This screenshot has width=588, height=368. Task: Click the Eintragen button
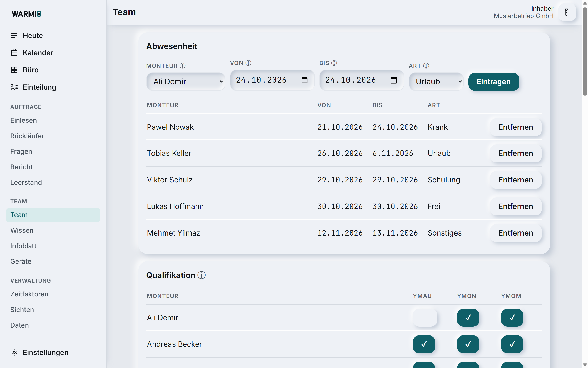click(493, 82)
